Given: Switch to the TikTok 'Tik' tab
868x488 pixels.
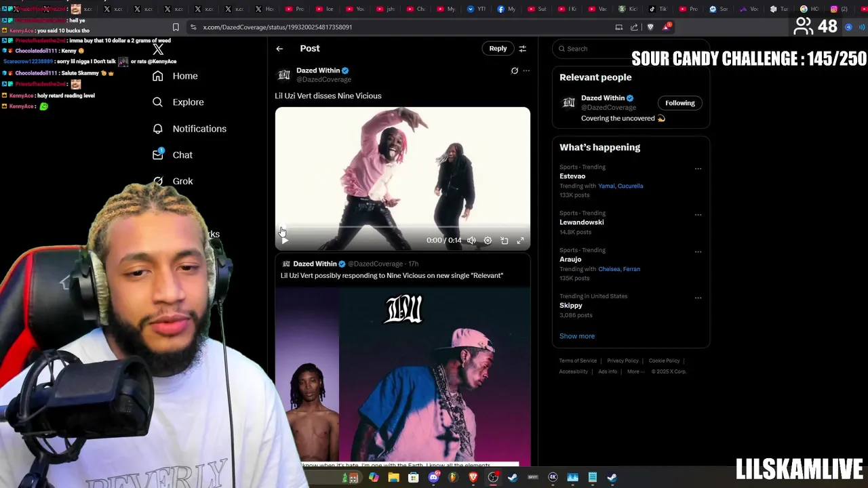Looking at the screenshot, I should tap(658, 9).
